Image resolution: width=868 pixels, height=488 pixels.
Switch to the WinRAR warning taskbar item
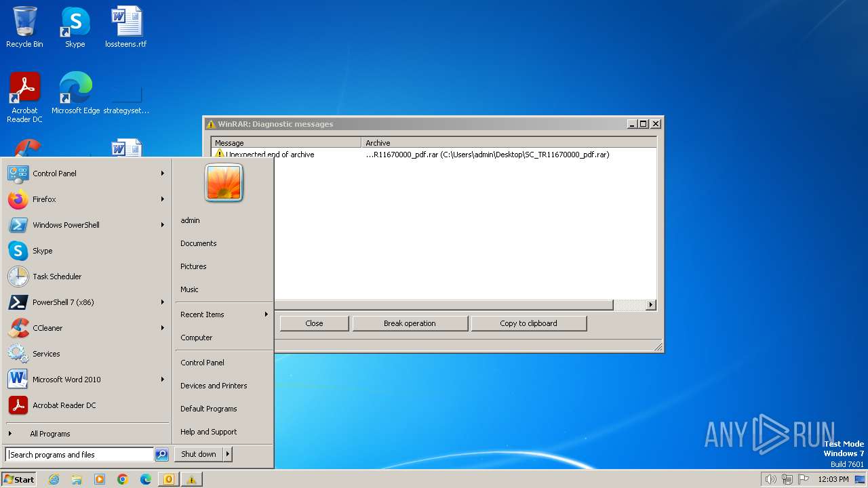[191, 479]
